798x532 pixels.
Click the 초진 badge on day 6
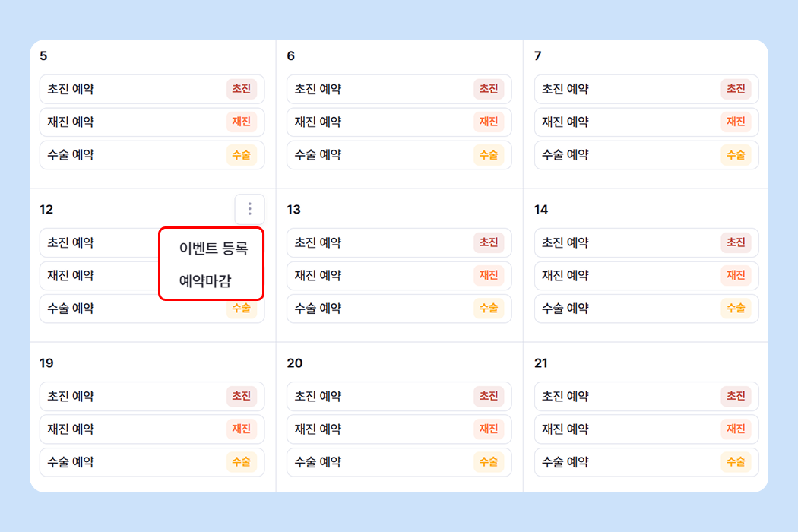click(x=489, y=89)
